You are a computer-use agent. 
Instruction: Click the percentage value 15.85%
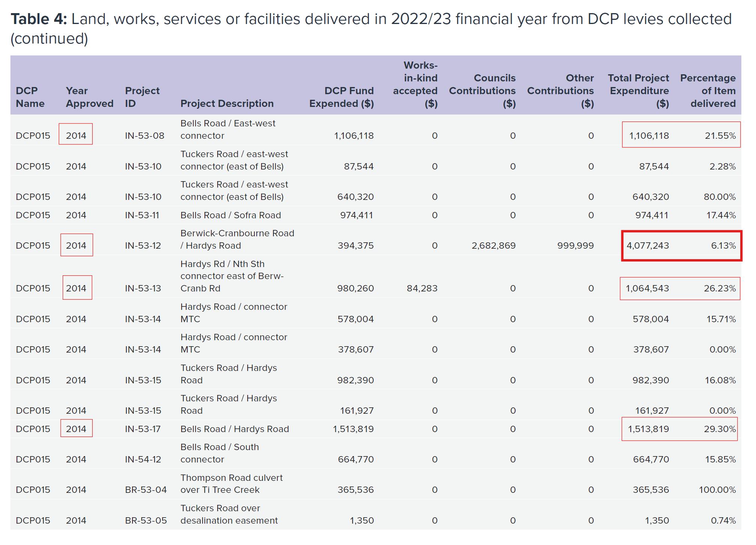tap(720, 459)
